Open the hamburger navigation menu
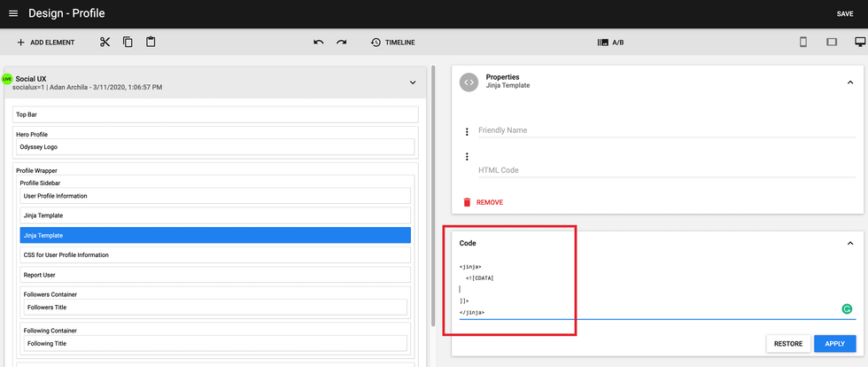The width and height of the screenshot is (868, 367). (12, 13)
